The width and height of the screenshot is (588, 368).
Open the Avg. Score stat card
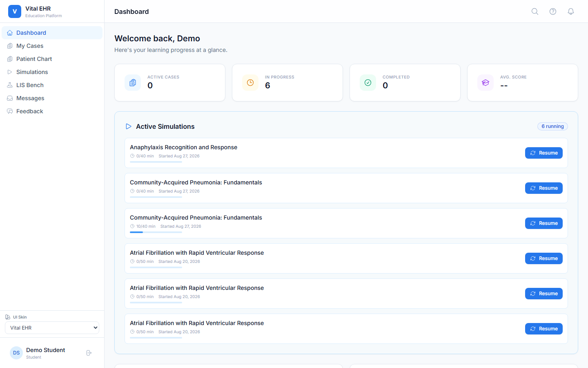pos(523,83)
